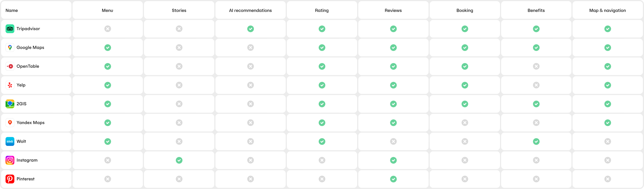The image size is (644, 189).
Task: Toggle Wolt's Benefits green checkmark
Action: pyautogui.click(x=536, y=141)
